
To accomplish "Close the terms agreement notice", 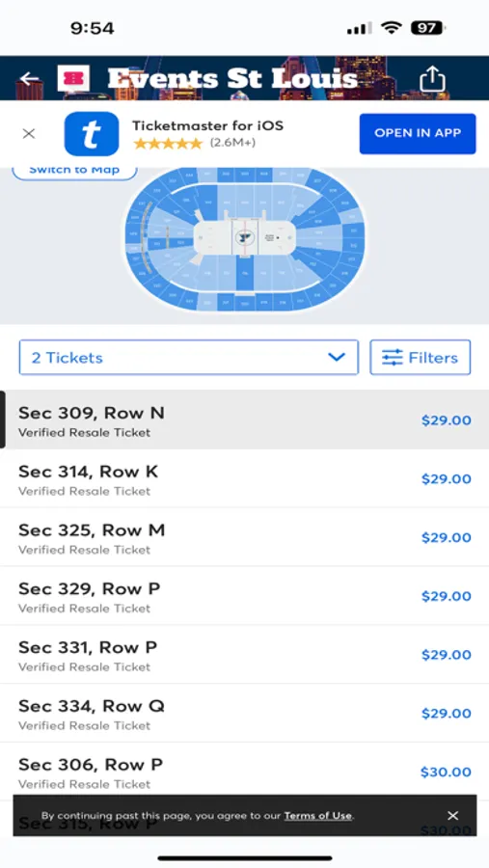I will (x=453, y=815).
